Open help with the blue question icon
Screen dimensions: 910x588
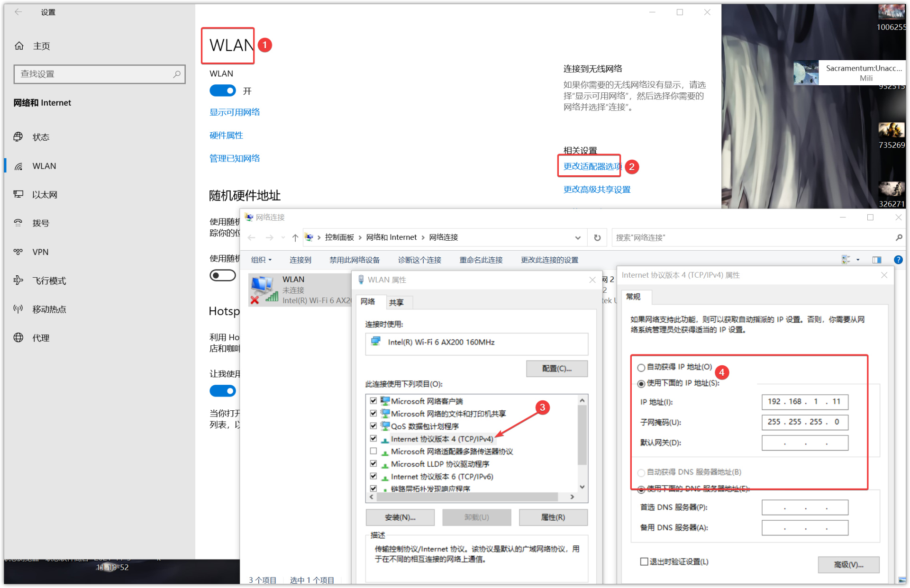tap(898, 260)
